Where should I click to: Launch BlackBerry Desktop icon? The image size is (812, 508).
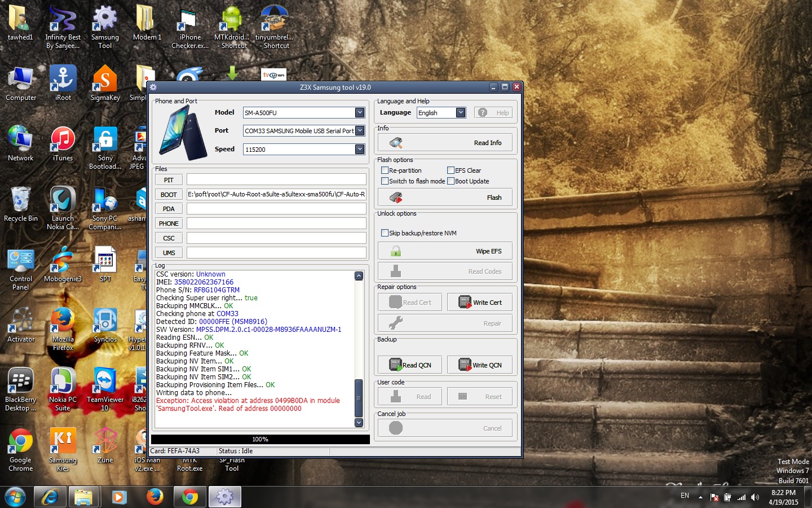20,389
